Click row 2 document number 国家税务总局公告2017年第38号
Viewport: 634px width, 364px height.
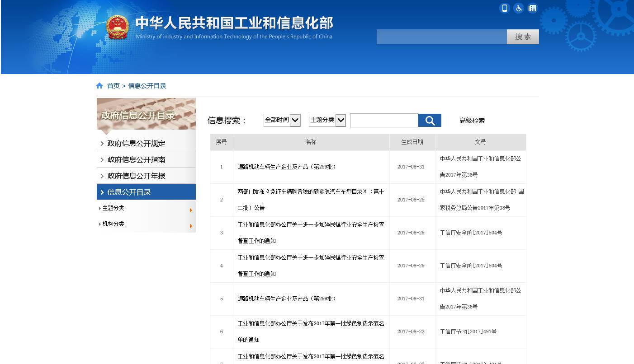[482, 200]
